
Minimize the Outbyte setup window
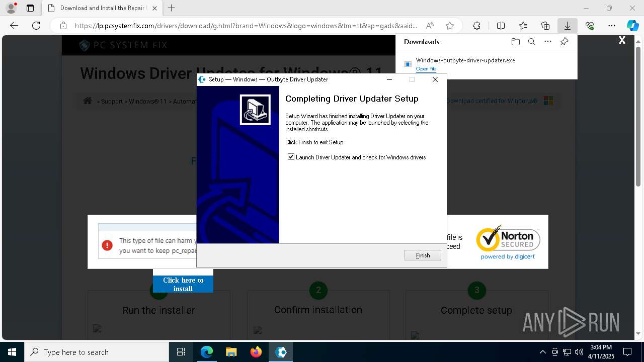389,79
